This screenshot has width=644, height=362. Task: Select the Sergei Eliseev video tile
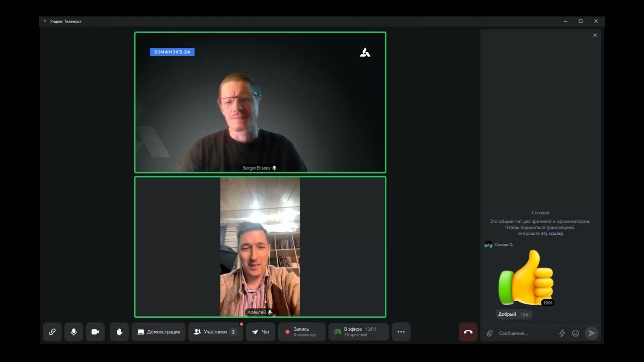tap(260, 103)
